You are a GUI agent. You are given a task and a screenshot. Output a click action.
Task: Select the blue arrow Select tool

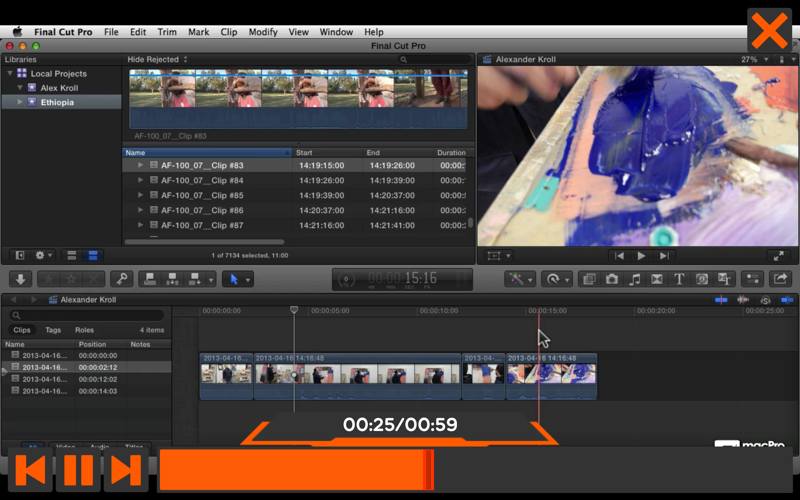pos(234,279)
